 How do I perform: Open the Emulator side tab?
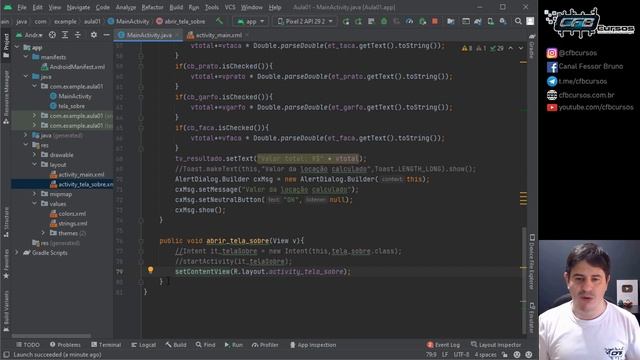[x=532, y=318]
